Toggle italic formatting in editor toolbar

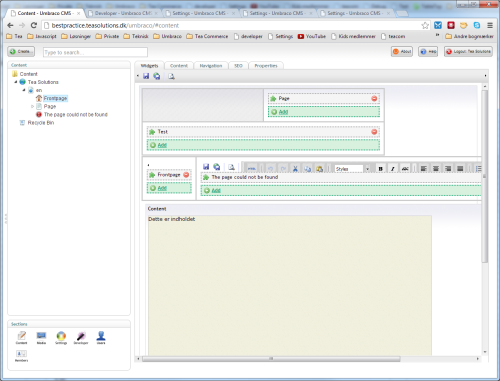pos(392,169)
